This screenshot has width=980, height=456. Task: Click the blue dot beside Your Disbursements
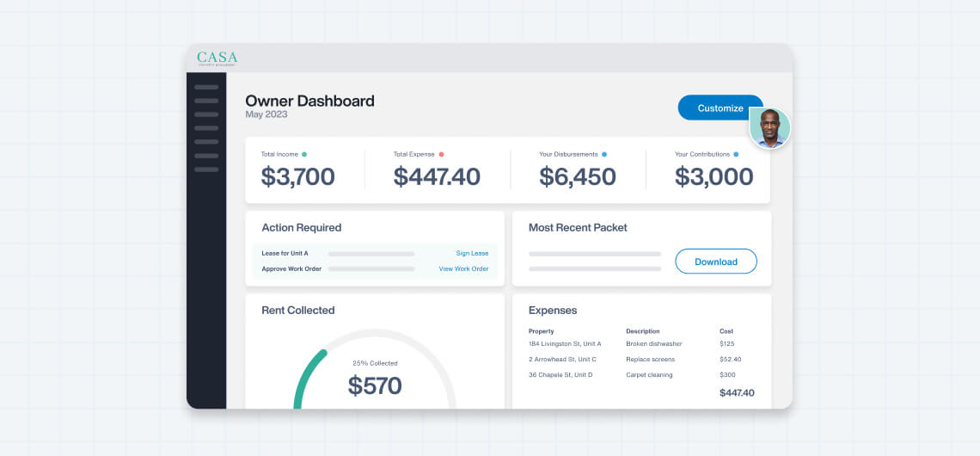pos(604,155)
